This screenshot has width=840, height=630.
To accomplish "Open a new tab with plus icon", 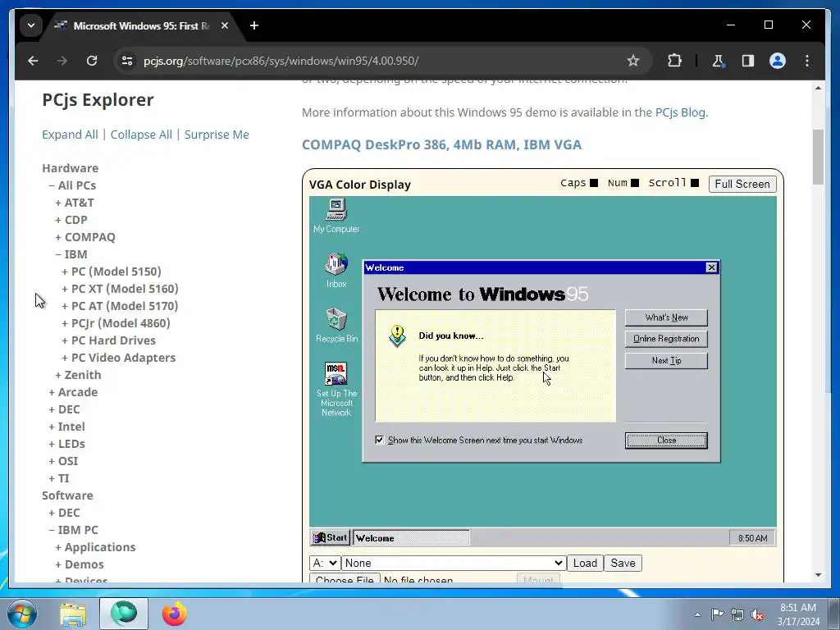I will tap(254, 25).
